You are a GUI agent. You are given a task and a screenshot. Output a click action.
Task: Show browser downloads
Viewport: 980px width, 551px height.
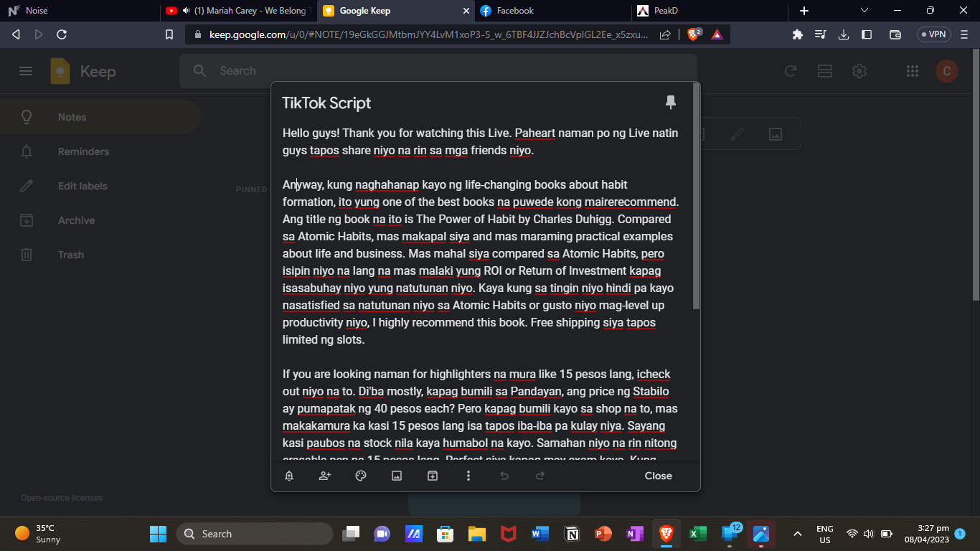coord(844,34)
